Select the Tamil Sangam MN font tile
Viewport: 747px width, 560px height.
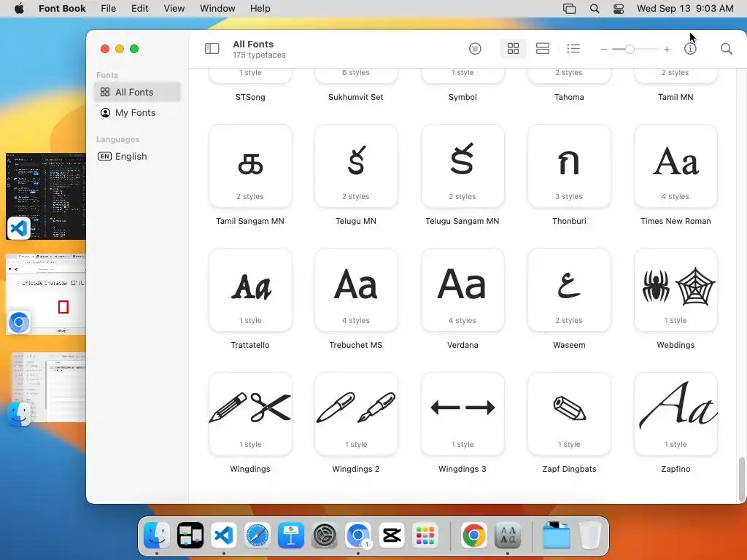(250, 166)
